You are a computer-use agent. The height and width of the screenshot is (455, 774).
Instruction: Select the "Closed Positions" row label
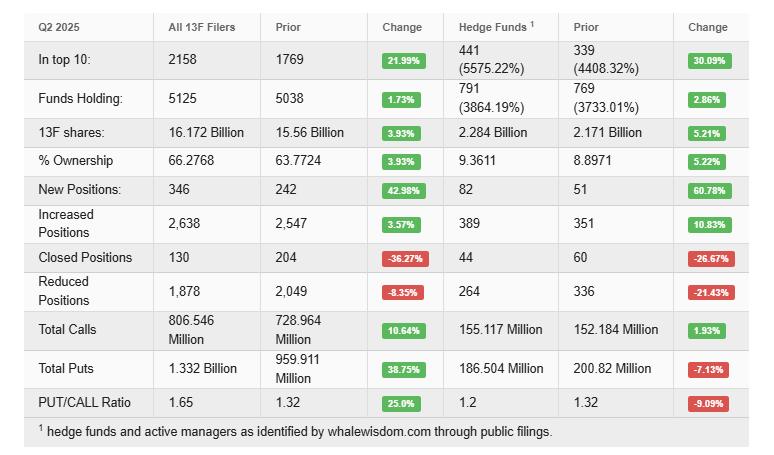(x=85, y=257)
